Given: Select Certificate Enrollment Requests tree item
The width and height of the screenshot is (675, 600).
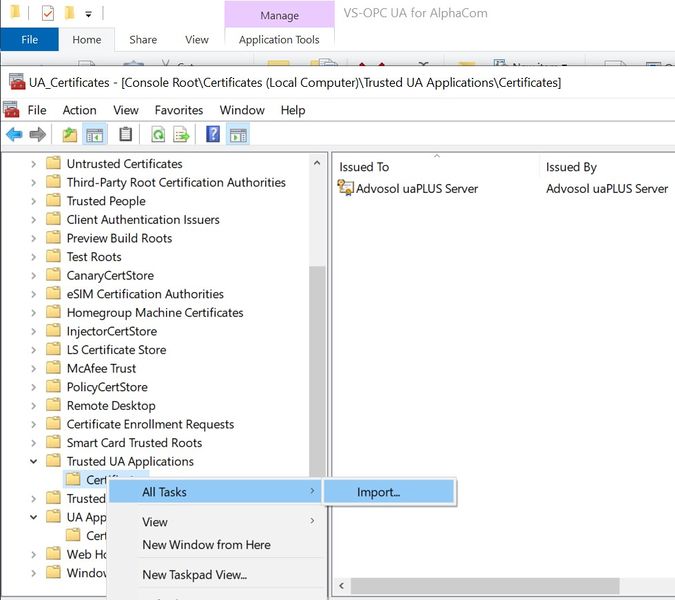Looking at the screenshot, I should tap(150, 424).
